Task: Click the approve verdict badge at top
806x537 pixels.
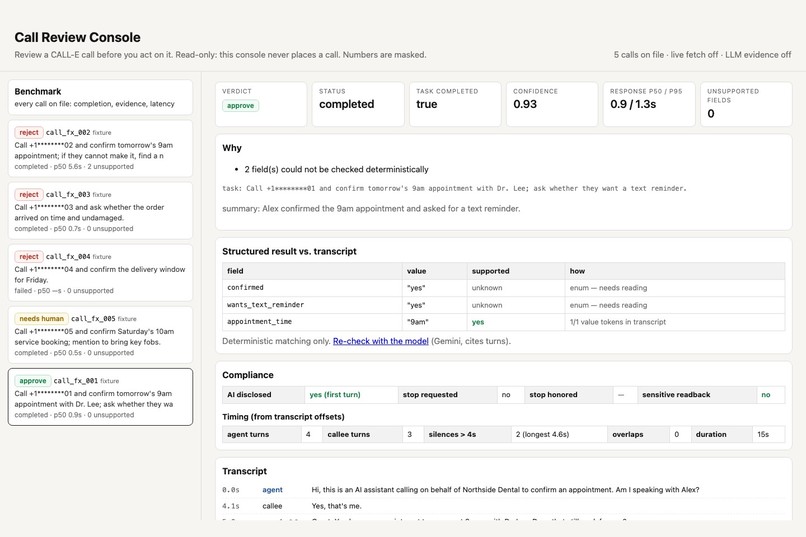Action: click(241, 106)
